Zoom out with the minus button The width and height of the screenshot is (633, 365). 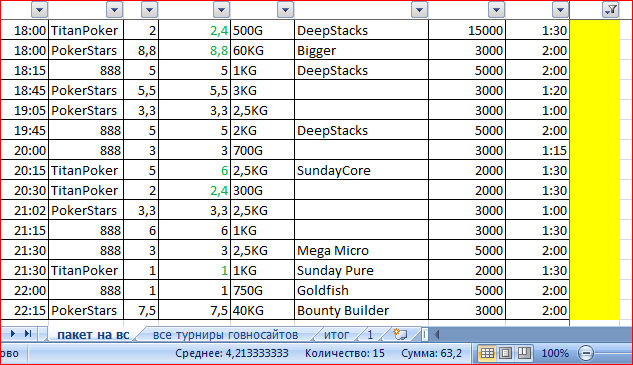(x=586, y=353)
